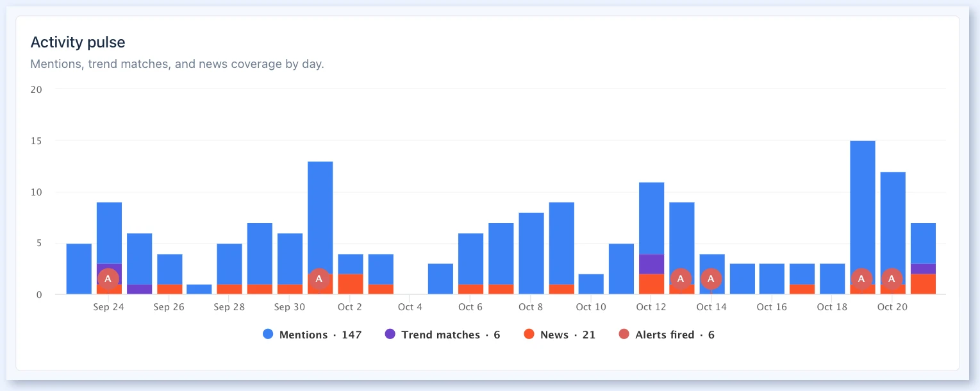This screenshot has width=980, height=391.
Task: Click the y-axis value "10"
Action: tap(37, 192)
